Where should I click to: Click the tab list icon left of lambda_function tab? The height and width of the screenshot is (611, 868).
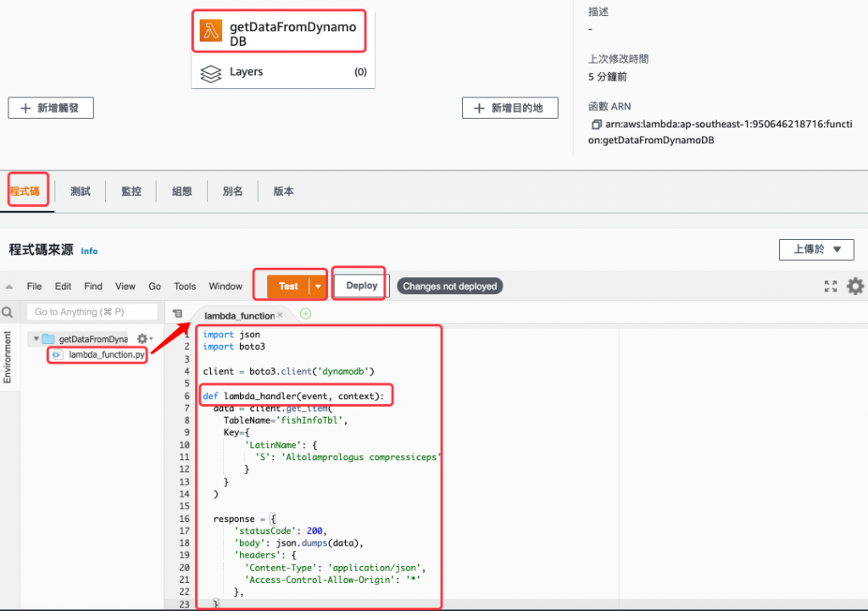click(177, 314)
